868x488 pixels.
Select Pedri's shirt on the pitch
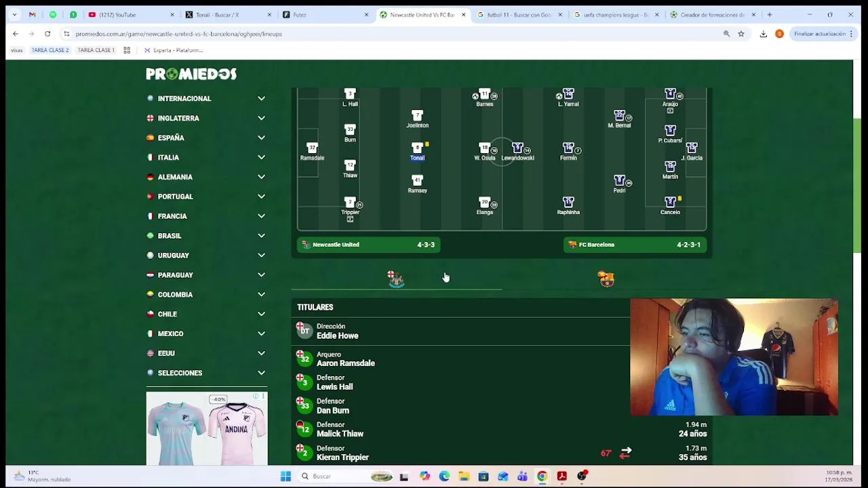[619, 180]
